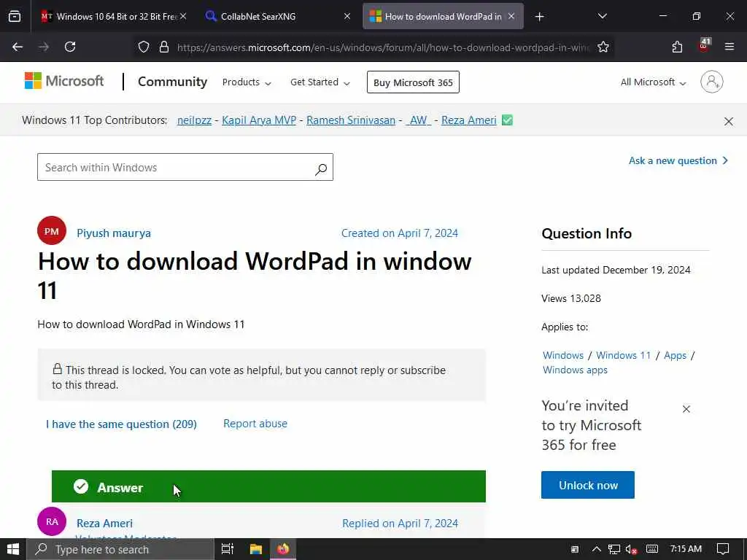This screenshot has width=747, height=560.
Task: Open the Firefox application menu
Action: [x=729, y=47]
